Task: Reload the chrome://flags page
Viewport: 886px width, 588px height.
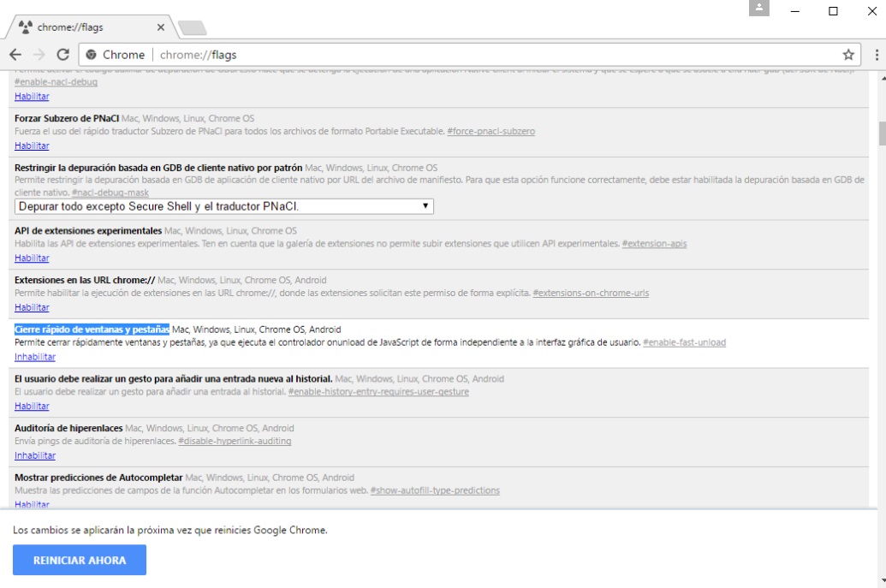Action: click(63, 55)
